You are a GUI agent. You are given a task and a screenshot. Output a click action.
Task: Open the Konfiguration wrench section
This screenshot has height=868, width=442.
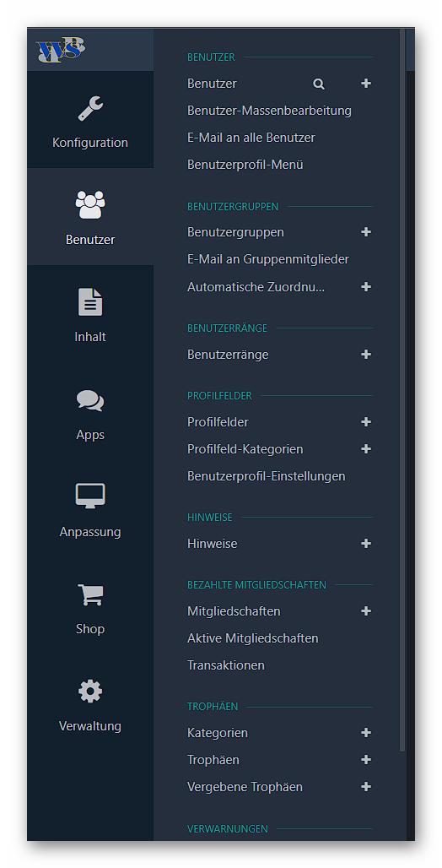click(90, 120)
